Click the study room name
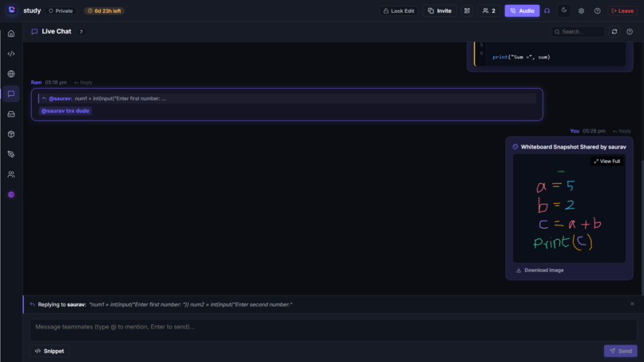This screenshot has width=644, height=362. point(32,10)
